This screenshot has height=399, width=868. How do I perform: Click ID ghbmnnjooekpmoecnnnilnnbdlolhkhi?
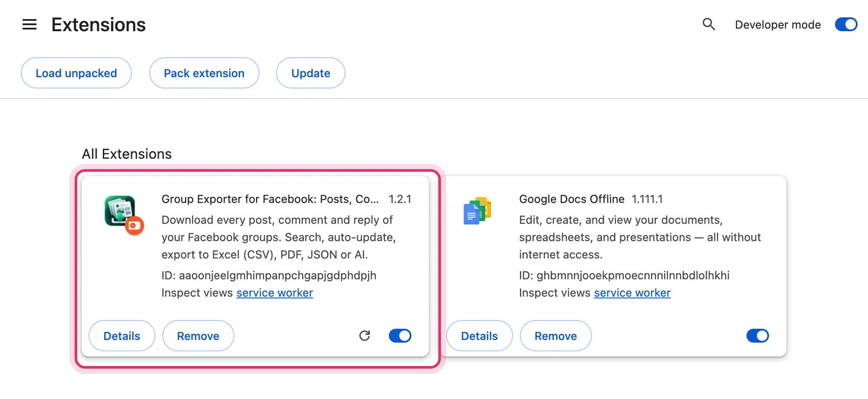pyautogui.click(x=625, y=275)
